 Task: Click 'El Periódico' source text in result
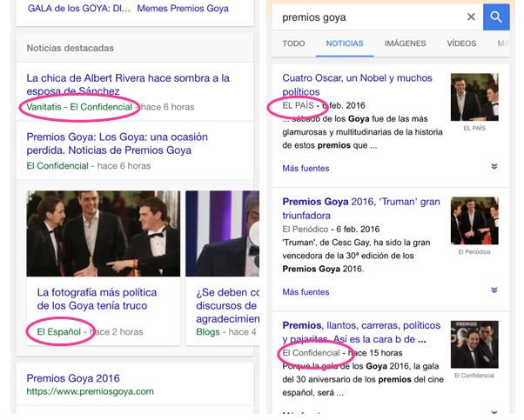point(306,229)
